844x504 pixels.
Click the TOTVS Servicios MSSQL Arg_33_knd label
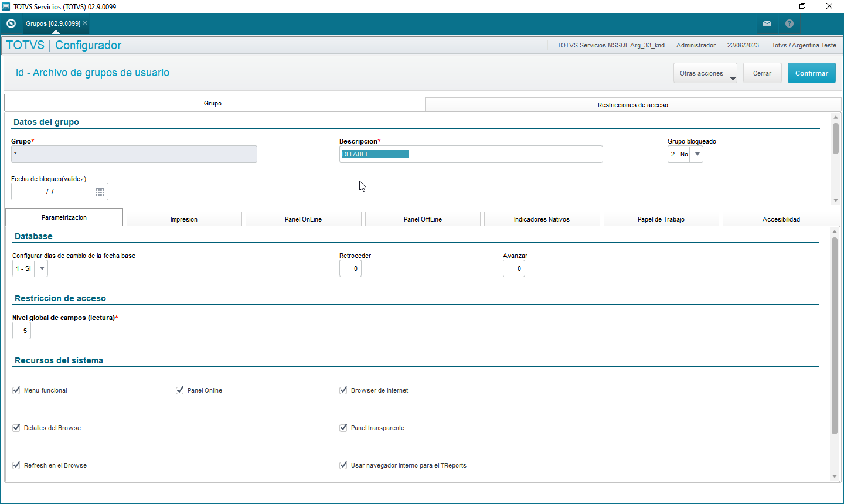[611, 45]
